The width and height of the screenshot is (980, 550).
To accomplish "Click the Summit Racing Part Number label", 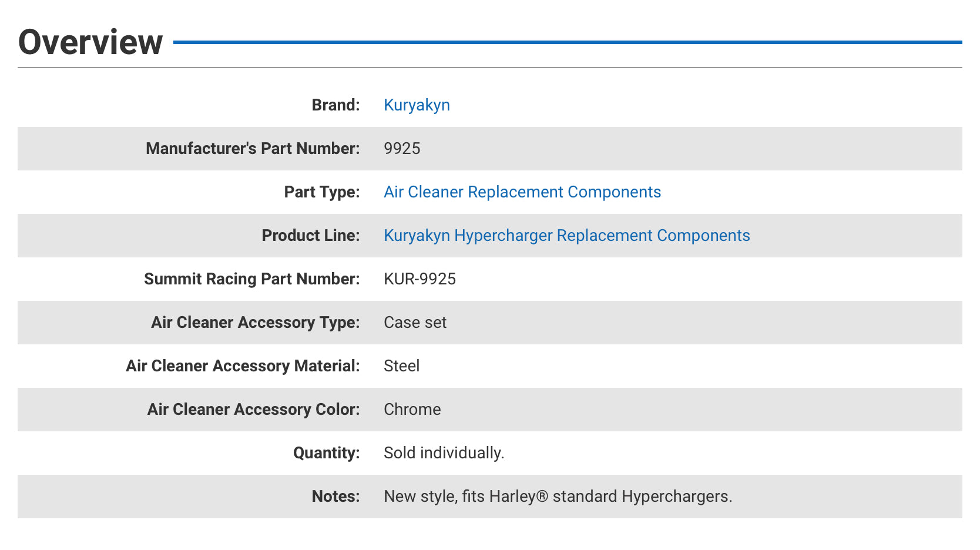I will coord(251,279).
